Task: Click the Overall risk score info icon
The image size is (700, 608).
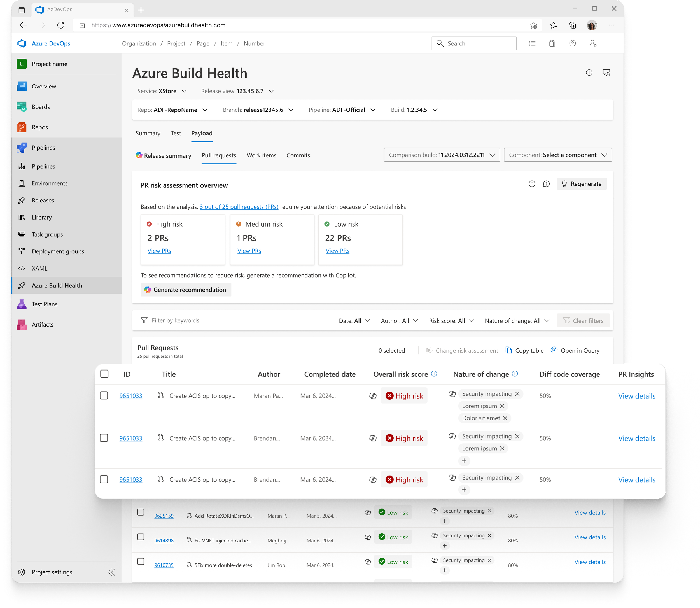Action: [434, 374]
